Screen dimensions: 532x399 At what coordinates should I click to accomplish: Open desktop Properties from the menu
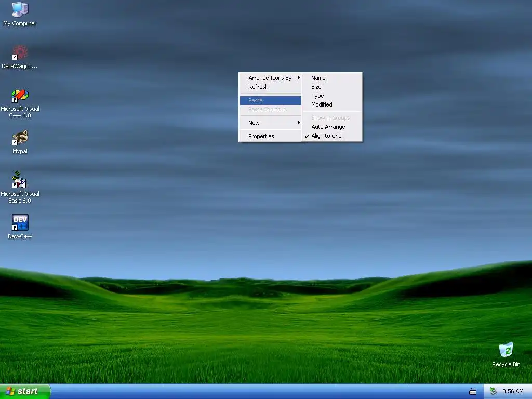pos(270,136)
